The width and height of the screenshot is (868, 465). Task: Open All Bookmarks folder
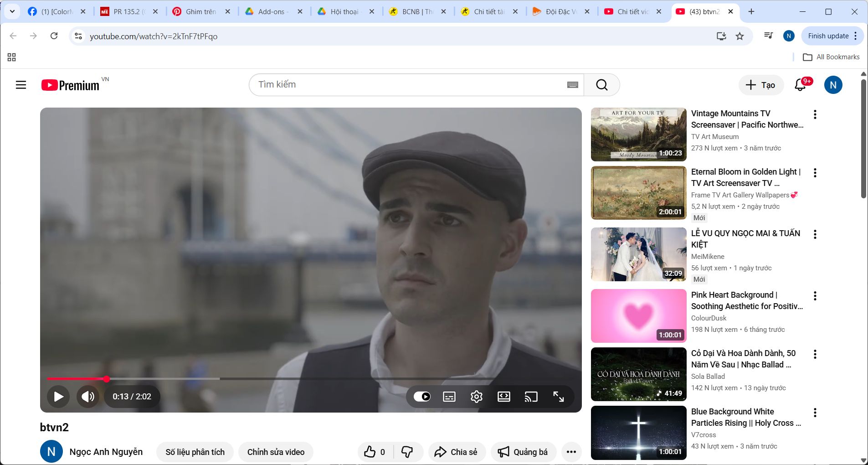coord(831,57)
